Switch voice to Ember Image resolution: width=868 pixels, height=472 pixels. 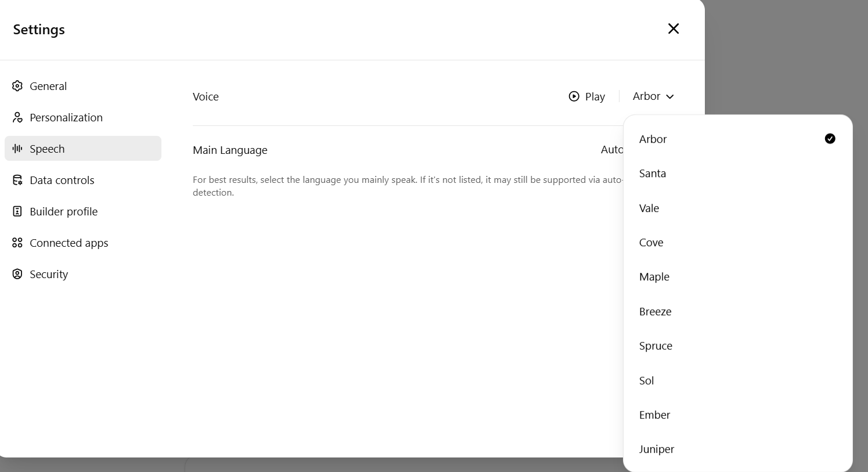(654, 415)
